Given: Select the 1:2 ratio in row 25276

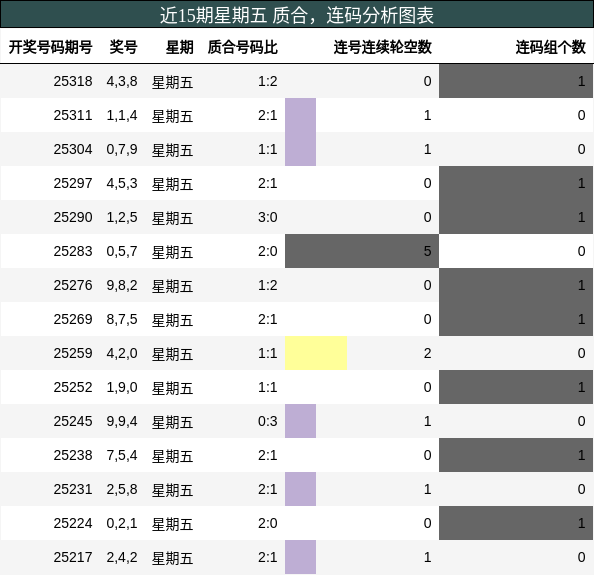Looking at the screenshot, I should 267,285.
